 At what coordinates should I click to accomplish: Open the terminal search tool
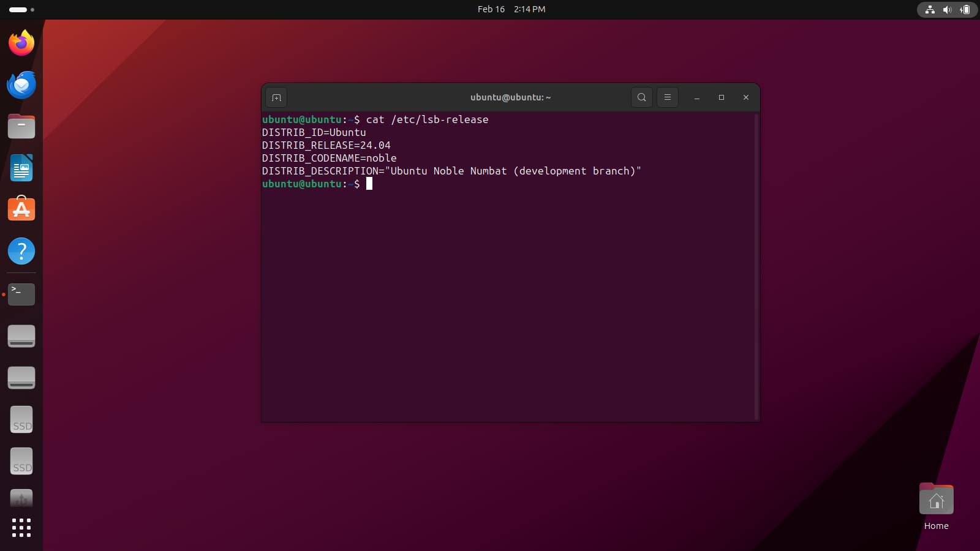click(641, 97)
